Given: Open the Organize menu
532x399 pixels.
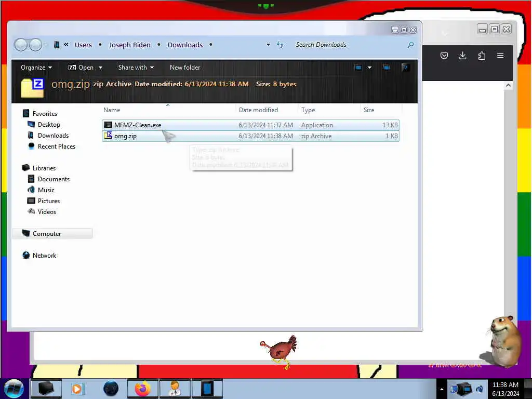Looking at the screenshot, I should coord(36,68).
